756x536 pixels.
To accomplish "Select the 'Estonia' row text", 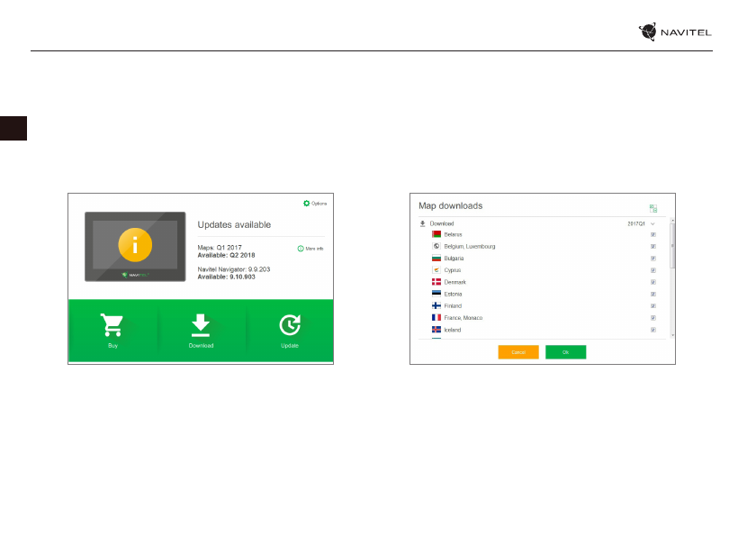I will (x=453, y=294).
